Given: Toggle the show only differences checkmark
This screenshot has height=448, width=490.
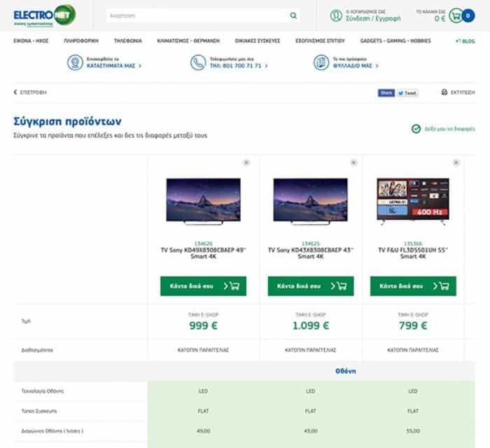Looking at the screenshot, I should coord(416,129).
